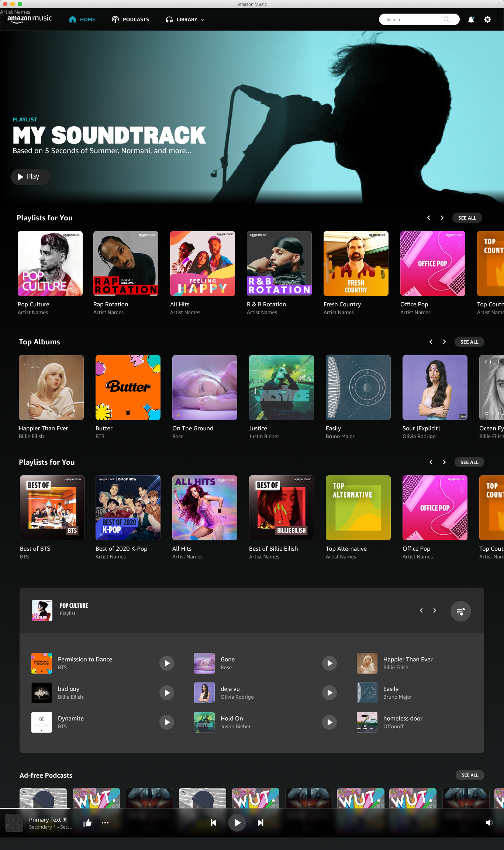
Task: Like the current track with thumbs up
Action: 87,822
